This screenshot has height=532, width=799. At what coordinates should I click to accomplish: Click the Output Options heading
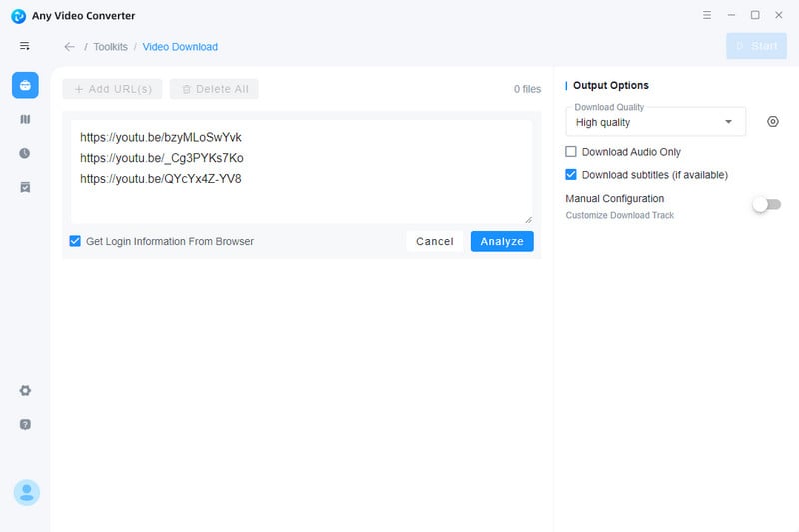coord(611,85)
